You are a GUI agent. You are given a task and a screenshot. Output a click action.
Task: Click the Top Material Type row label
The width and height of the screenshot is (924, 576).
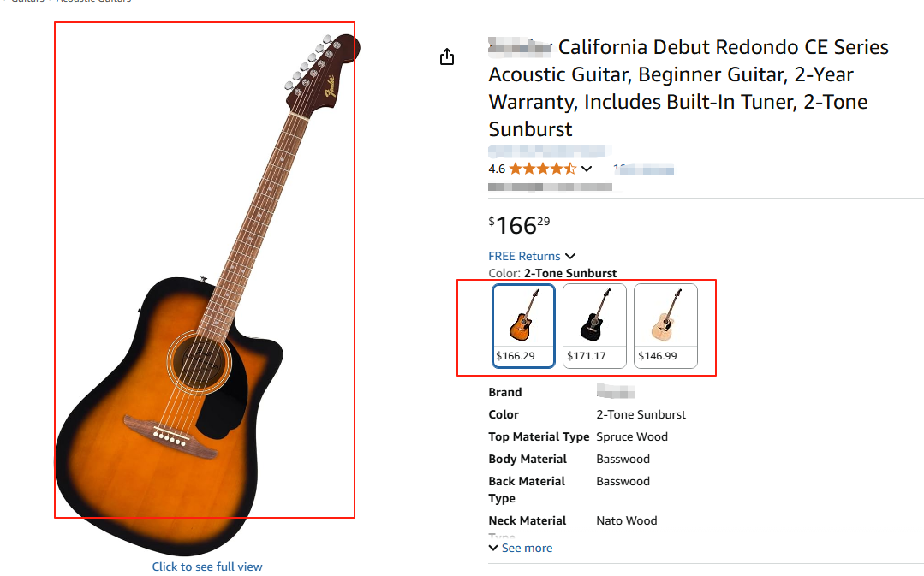pos(539,436)
